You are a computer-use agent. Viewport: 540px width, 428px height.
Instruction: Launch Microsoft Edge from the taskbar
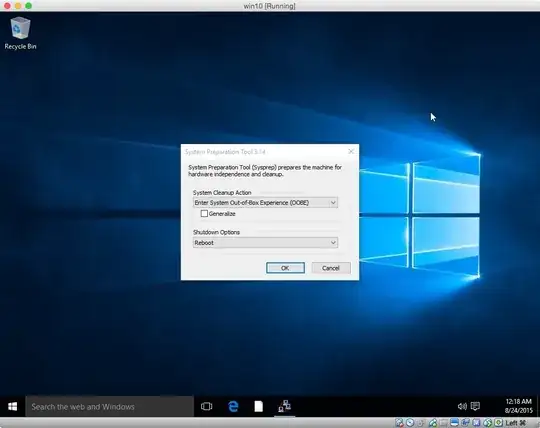tap(233, 407)
